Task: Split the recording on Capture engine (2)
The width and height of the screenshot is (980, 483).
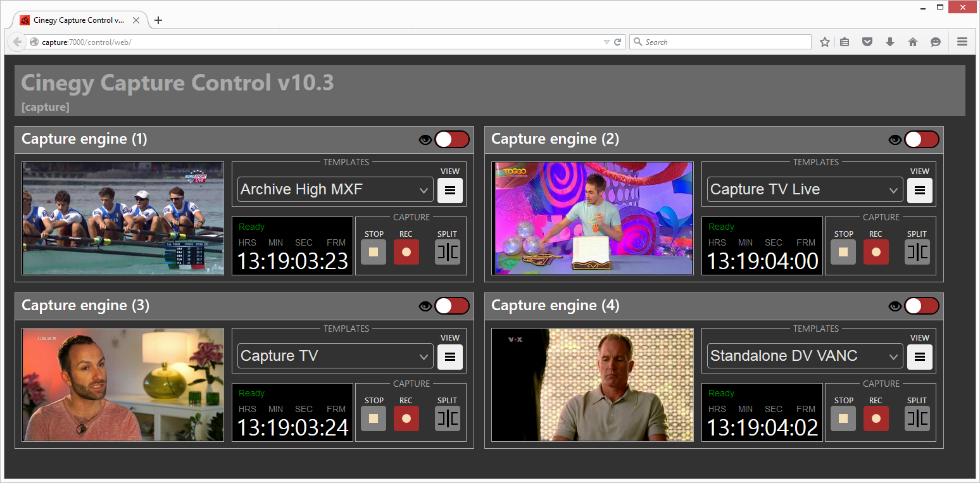Action: point(917,252)
